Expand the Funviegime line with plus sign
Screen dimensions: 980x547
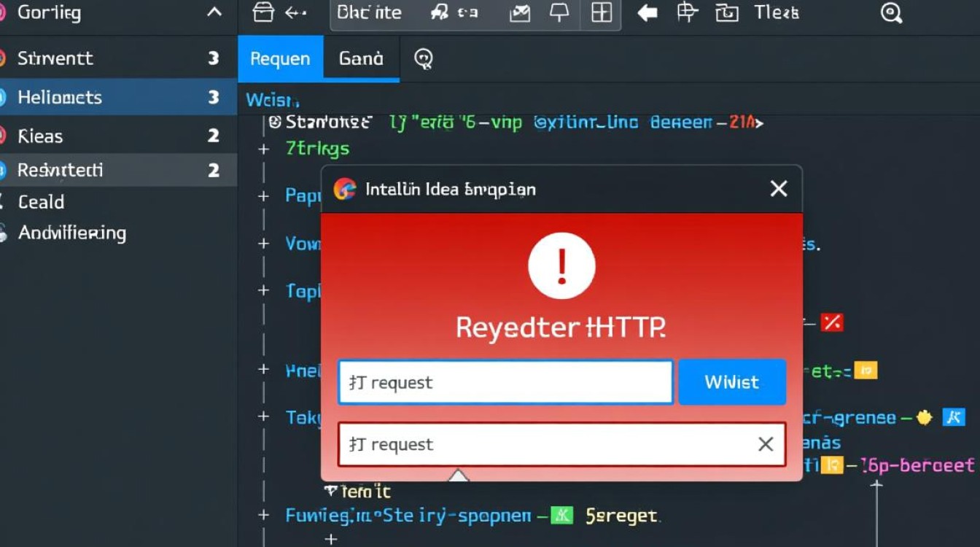[264, 516]
